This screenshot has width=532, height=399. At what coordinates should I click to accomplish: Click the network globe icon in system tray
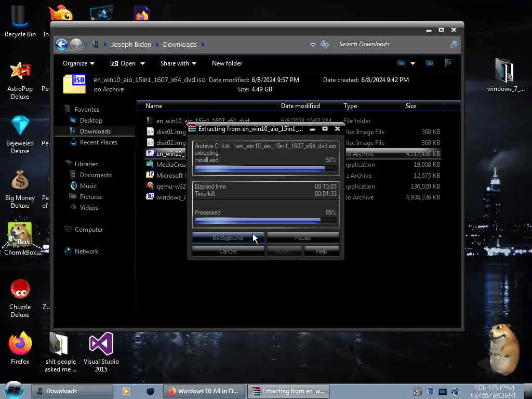coord(455,392)
